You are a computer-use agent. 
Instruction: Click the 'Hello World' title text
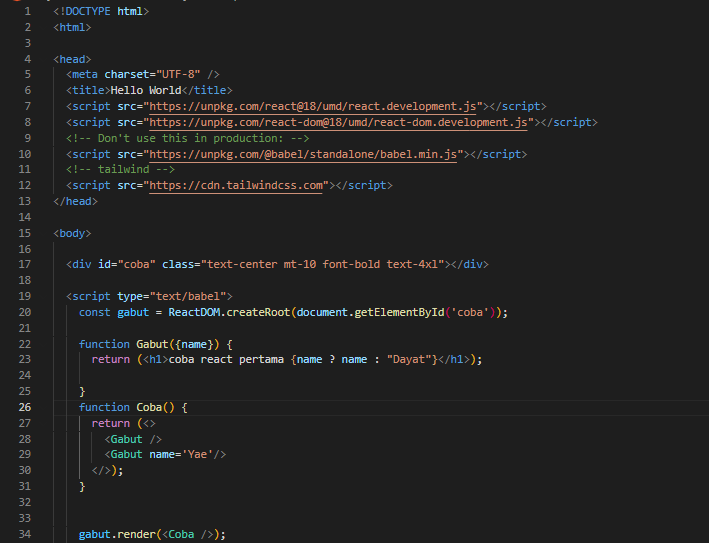coord(146,90)
